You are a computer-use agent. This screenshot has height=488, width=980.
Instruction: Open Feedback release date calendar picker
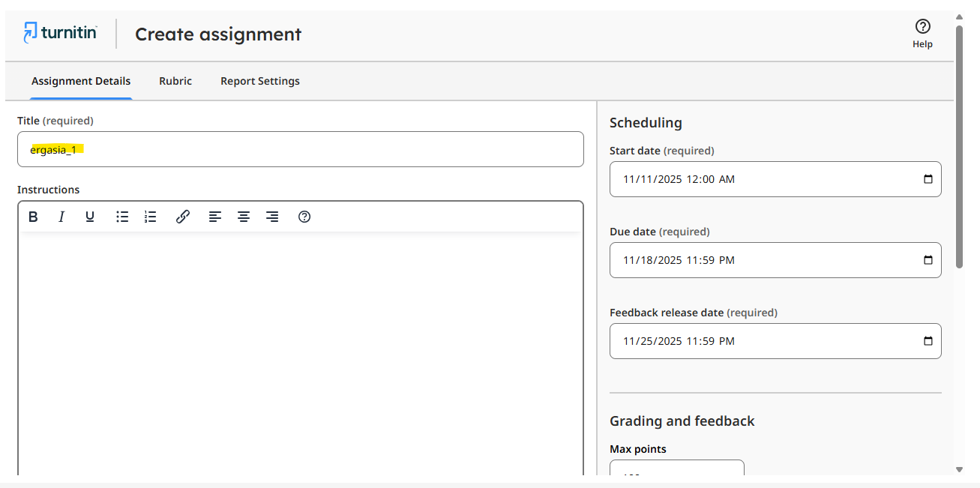(x=928, y=341)
